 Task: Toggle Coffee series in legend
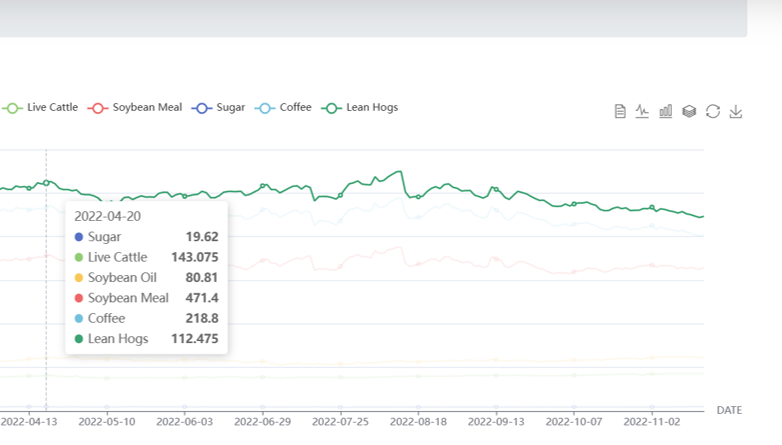(x=283, y=107)
